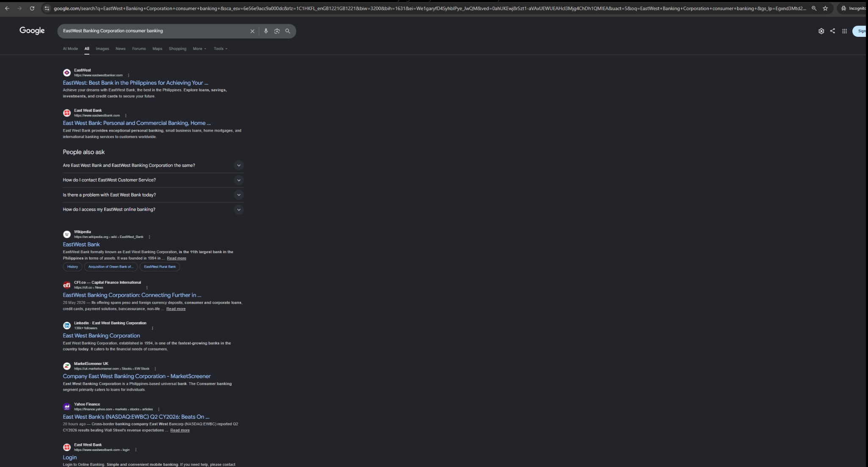Screen dimensions: 868x467
Task: Submit search with the magnifying glass icon
Action: [x=288, y=31]
